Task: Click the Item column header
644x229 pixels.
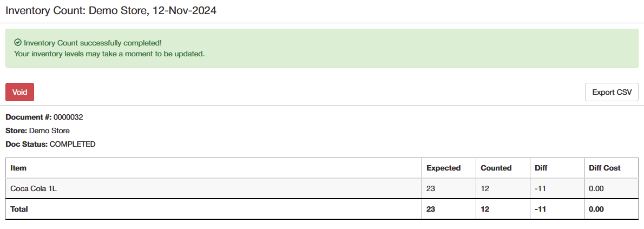Action: (x=18, y=168)
